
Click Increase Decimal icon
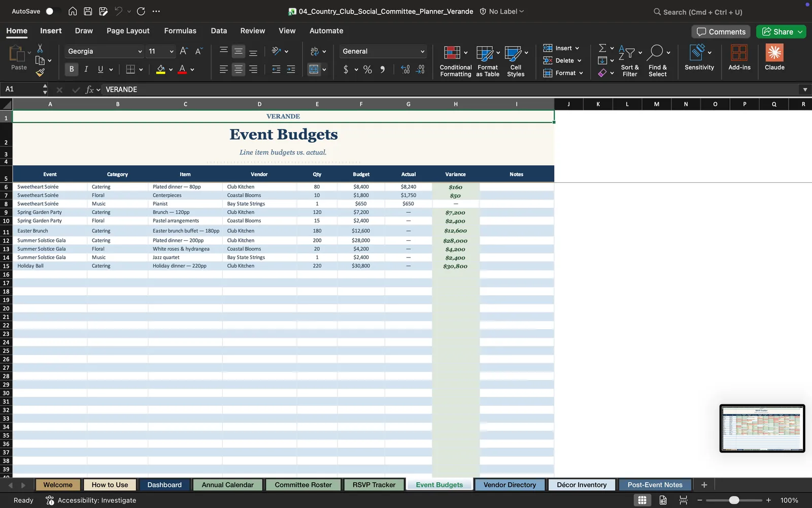405,70
